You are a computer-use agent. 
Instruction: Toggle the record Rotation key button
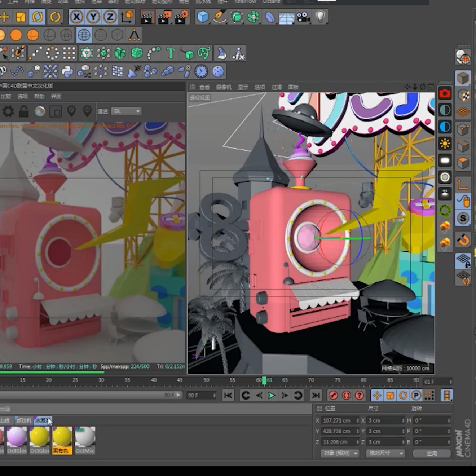coord(403,396)
